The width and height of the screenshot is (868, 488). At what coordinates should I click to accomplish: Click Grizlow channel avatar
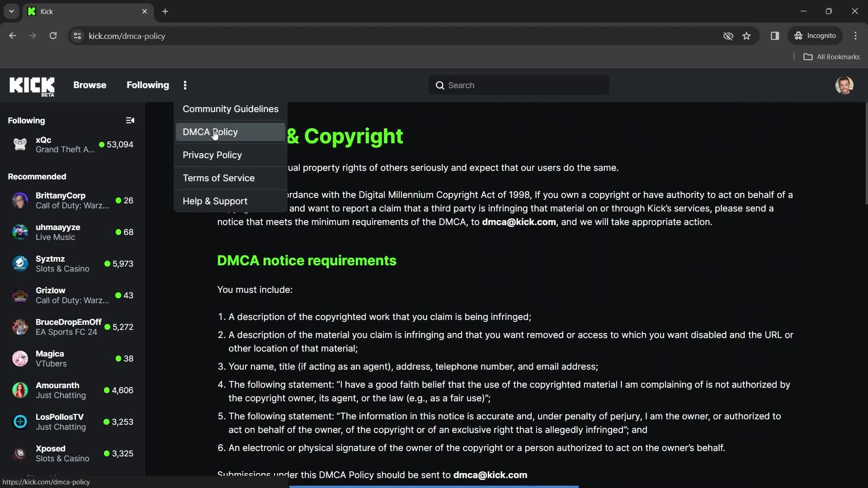point(20,296)
